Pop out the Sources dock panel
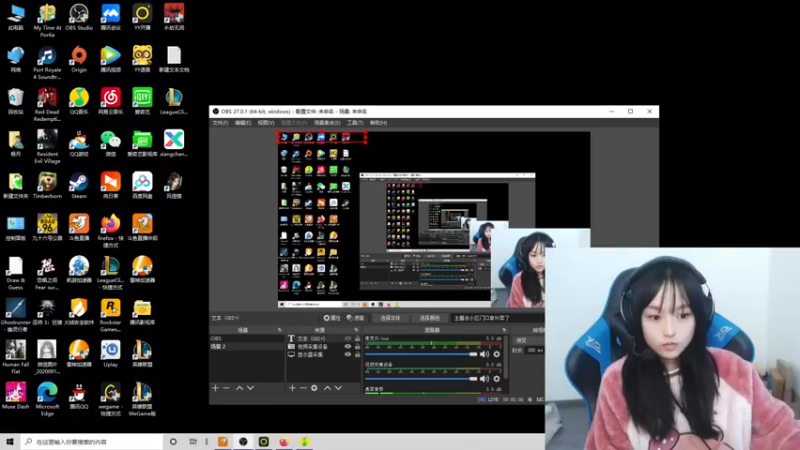The height and width of the screenshot is (450, 800). pyautogui.click(x=356, y=330)
